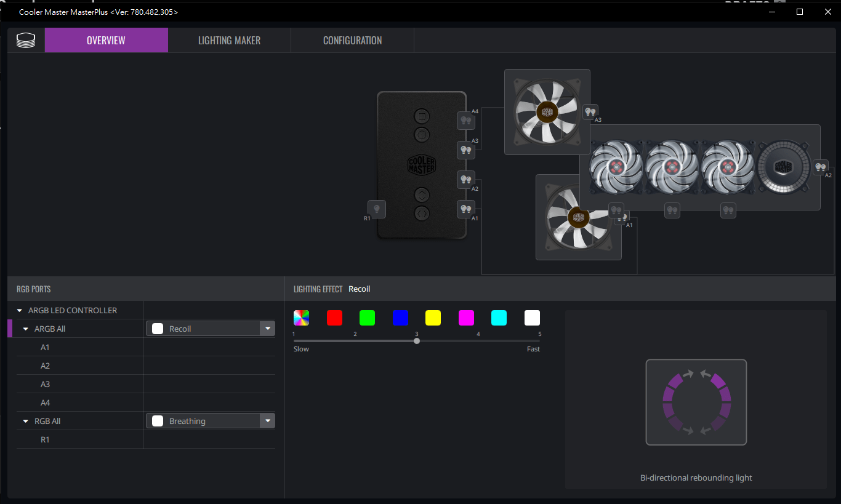Switch to the LIGHTING MAKER tab
Screen dimensions: 841x504
229,40
